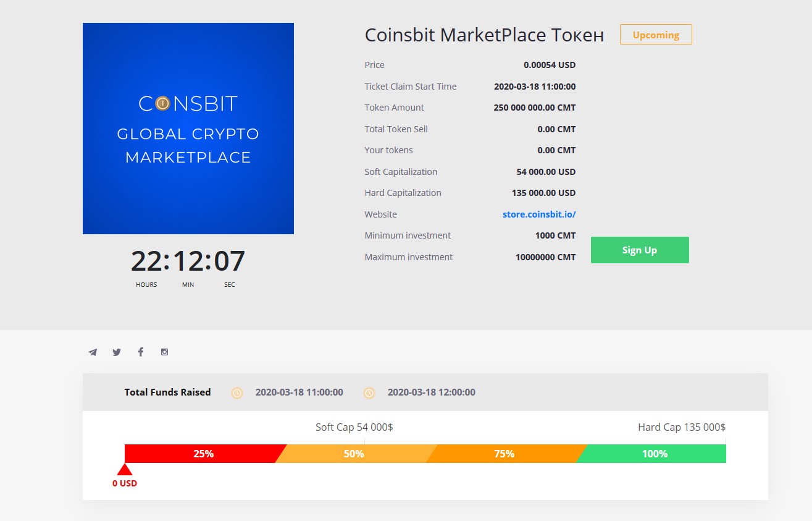Click the Hard Capitalization label
Image resolution: width=812 pixels, height=521 pixels.
403,193
